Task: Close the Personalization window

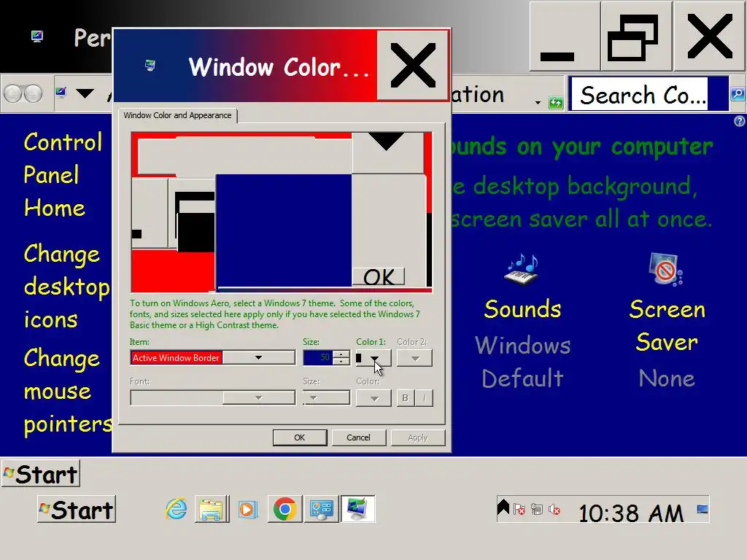Action: [x=709, y=36]
